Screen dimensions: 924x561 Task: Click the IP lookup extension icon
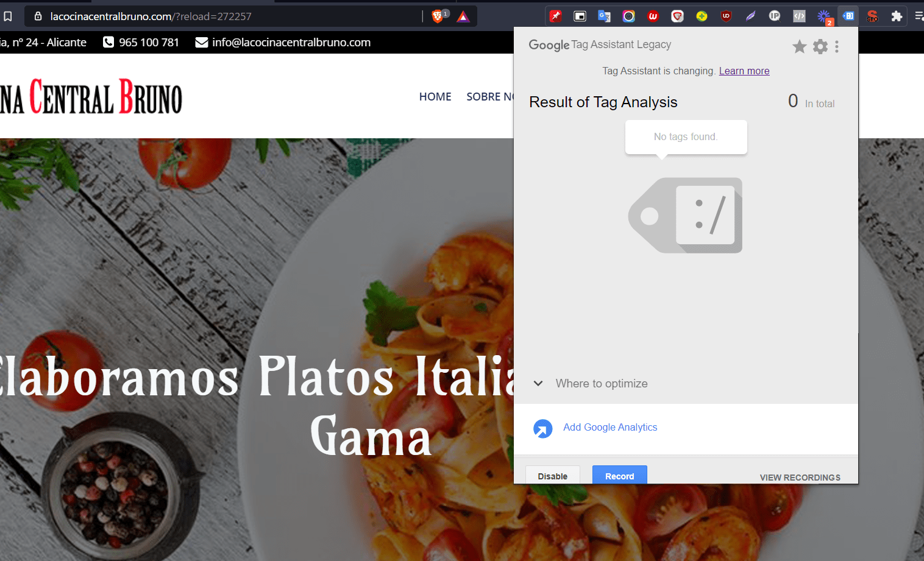click(x=775, y=16)
